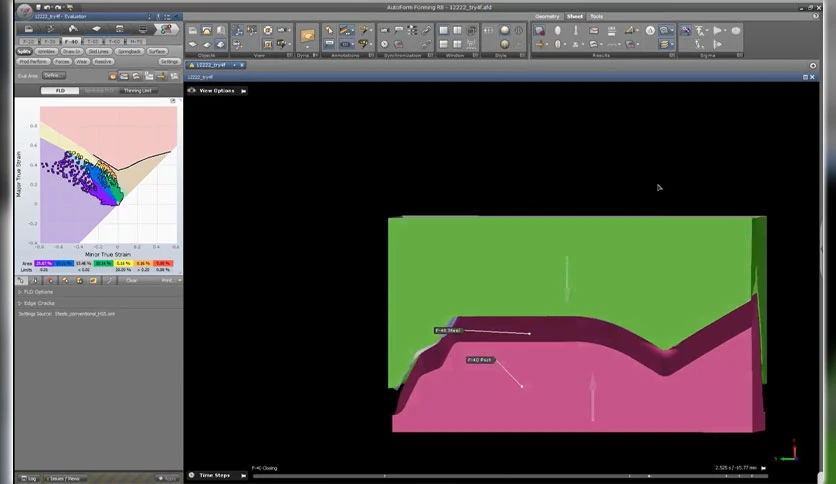
Task: Open the Evaluation stage icon in workflow bar
Action: coord(167,29)
